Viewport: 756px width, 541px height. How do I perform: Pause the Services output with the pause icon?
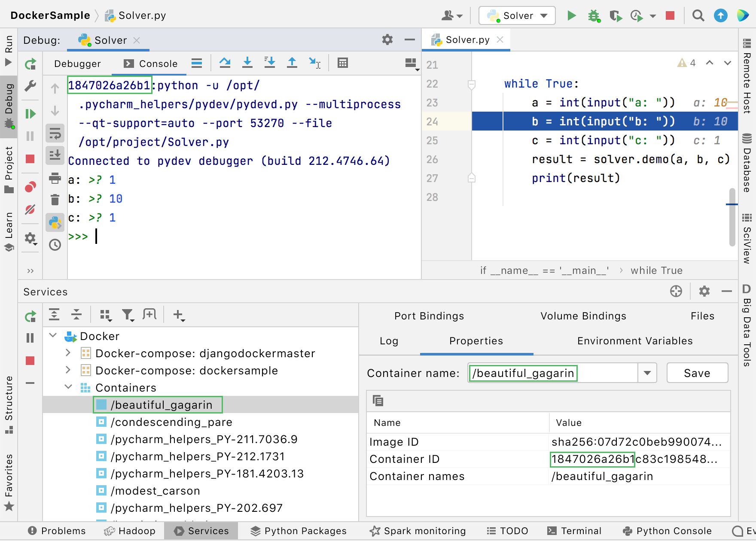tap(30, 338)
